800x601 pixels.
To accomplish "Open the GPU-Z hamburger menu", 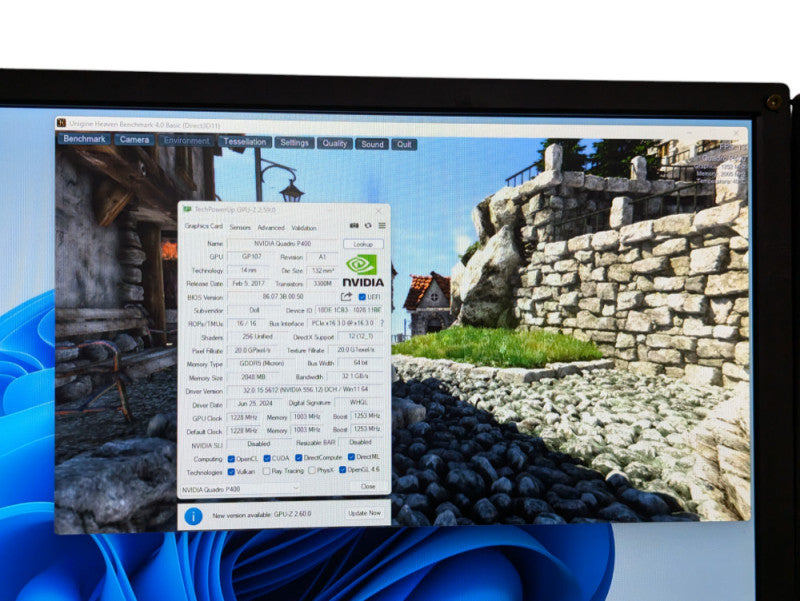I will point(382,226).
